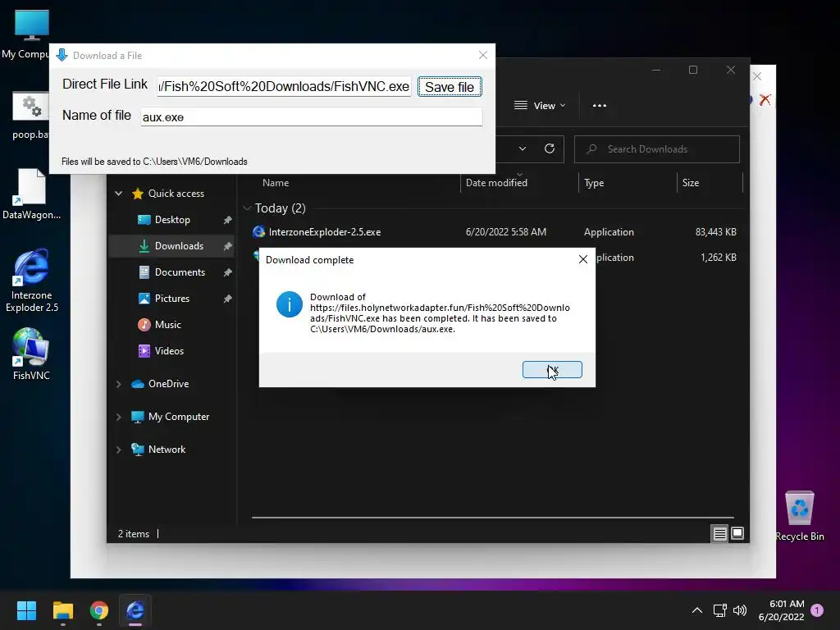Click the blue info icon in dialog
The image size is (840, 630).
pos(290,304)
